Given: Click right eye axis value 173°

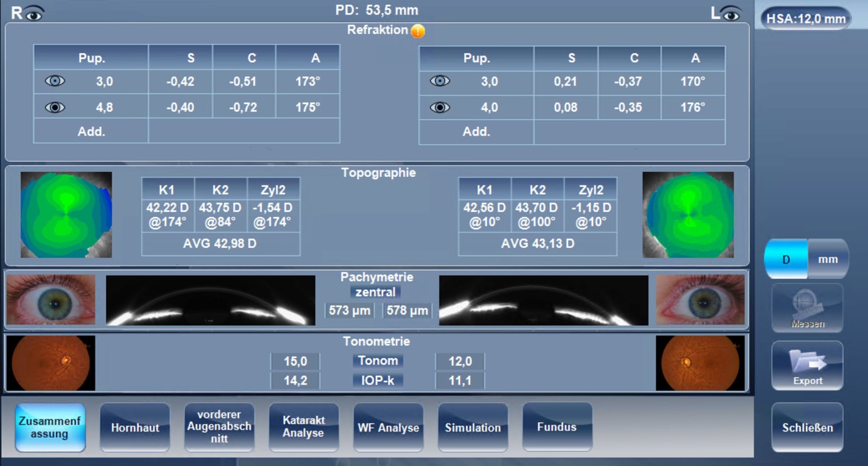Looking at the screenshot, I should pos(308,82).
